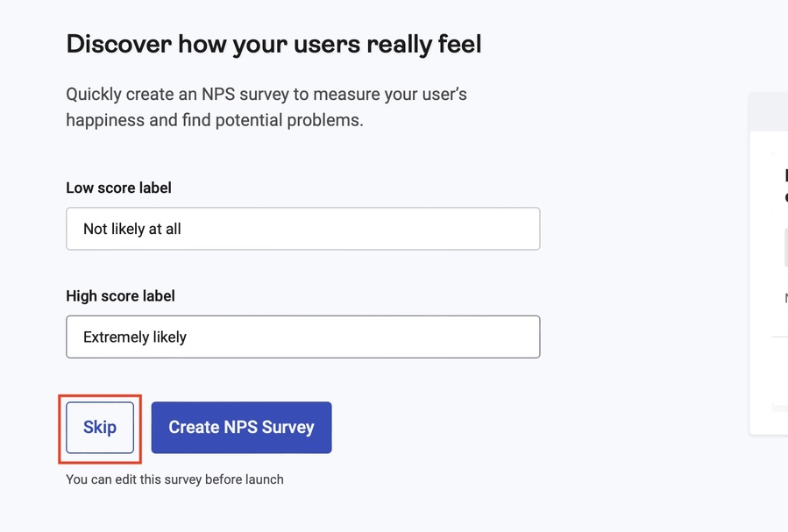Click the word 'Skip' inside outlined button

pos(100,428)
